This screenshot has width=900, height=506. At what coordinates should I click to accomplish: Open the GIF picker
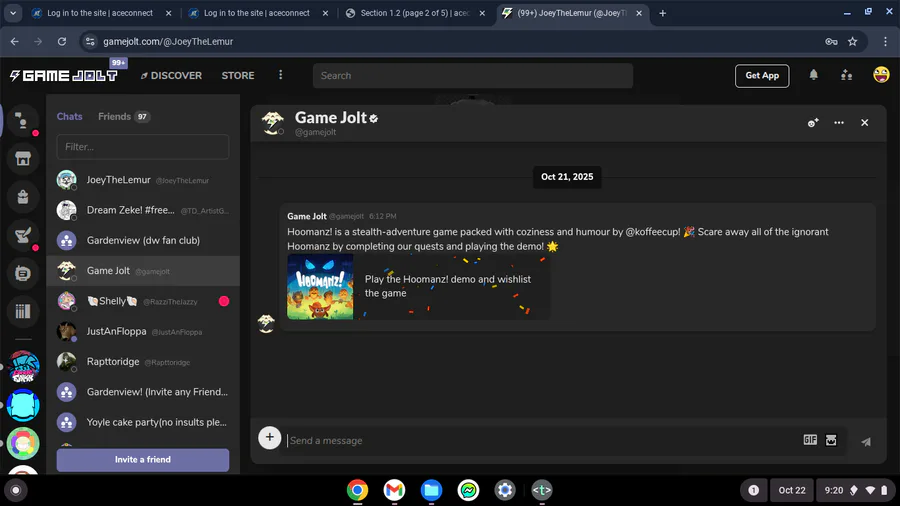coord(810,440)
